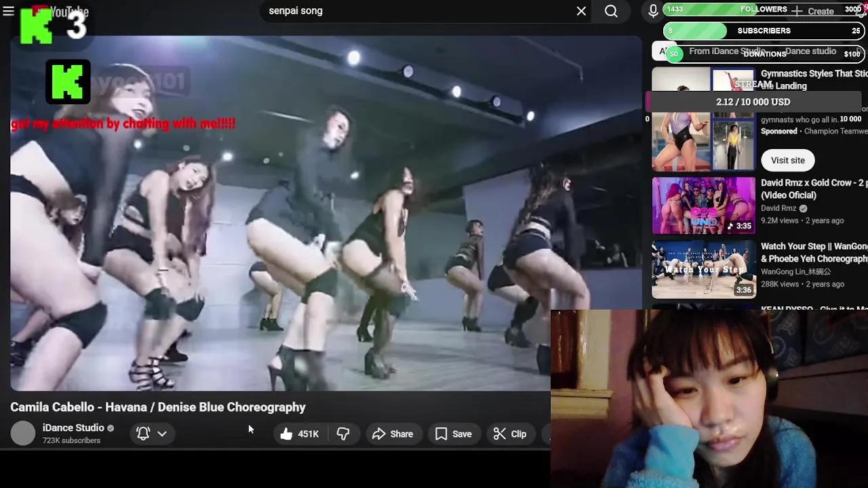Image resolution: width=868 pixels, height=488 pixels.
Task: Like the video (451K thumbs up)
Action: tap(299, 434)
